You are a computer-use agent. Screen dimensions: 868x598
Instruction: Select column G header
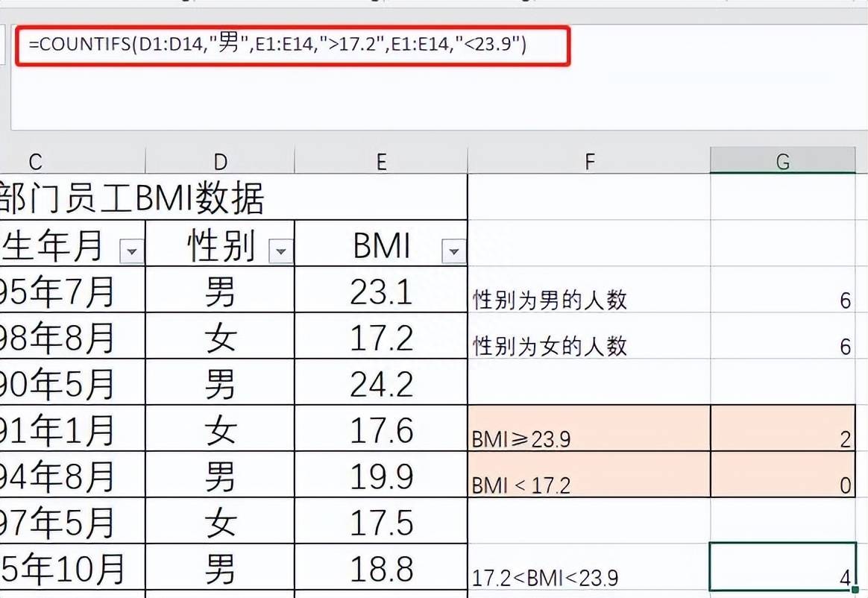tap(782, 161)
